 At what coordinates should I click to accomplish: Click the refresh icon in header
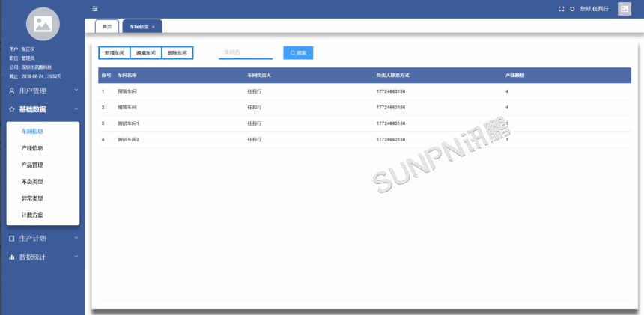(571, 9)
